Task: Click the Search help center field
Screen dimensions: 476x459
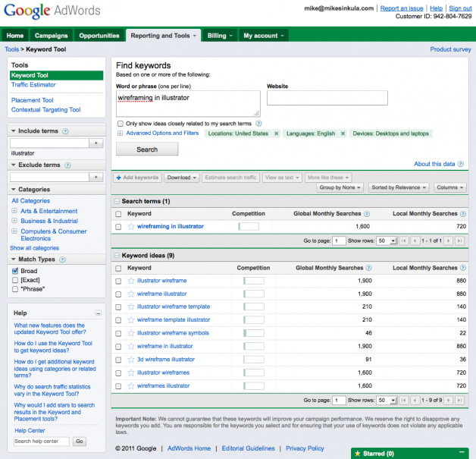Action: tap(41, 442)
